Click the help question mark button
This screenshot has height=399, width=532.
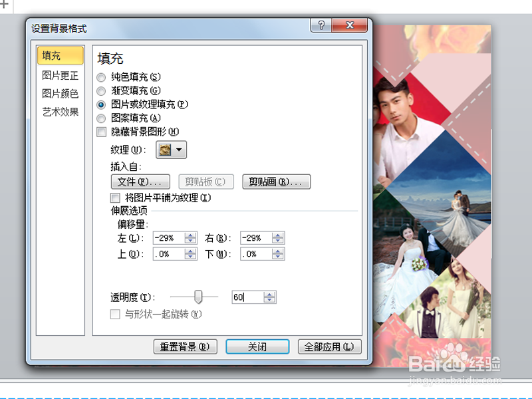[321, 25]
